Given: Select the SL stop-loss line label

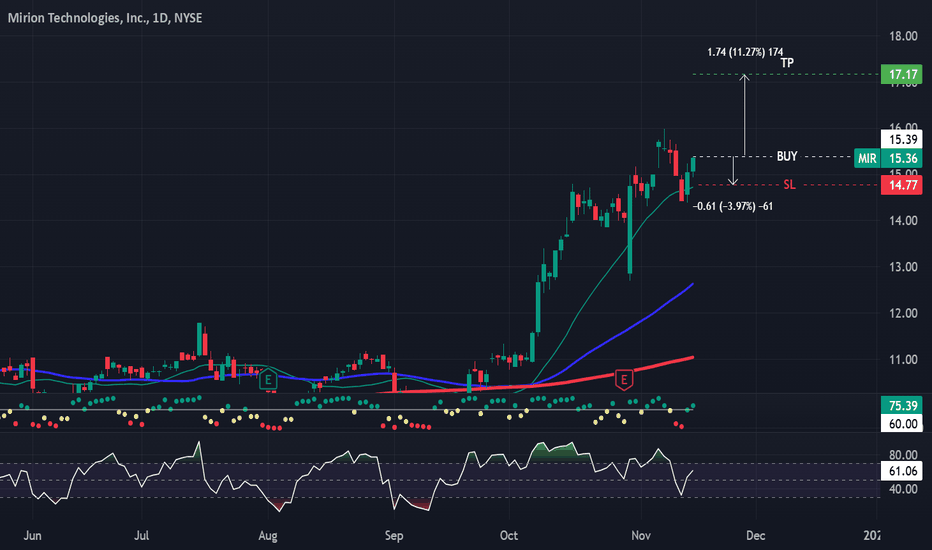Looking at the screenshot, I should pos(789,185).
